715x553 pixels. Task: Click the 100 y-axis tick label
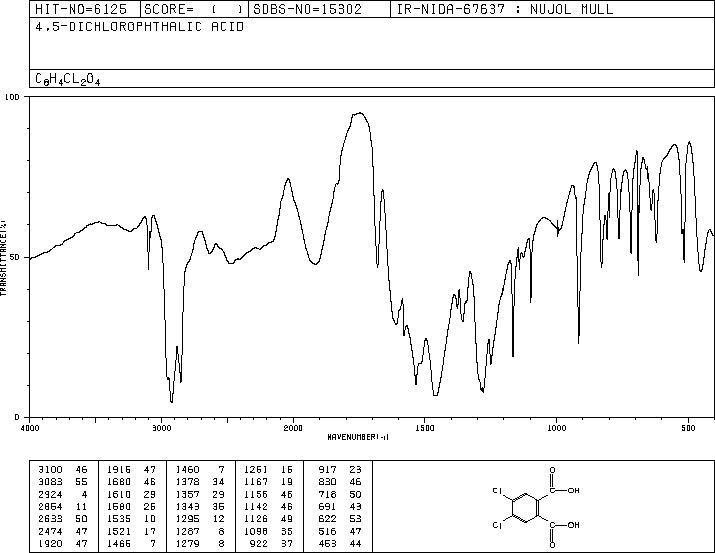click(12, 97)
